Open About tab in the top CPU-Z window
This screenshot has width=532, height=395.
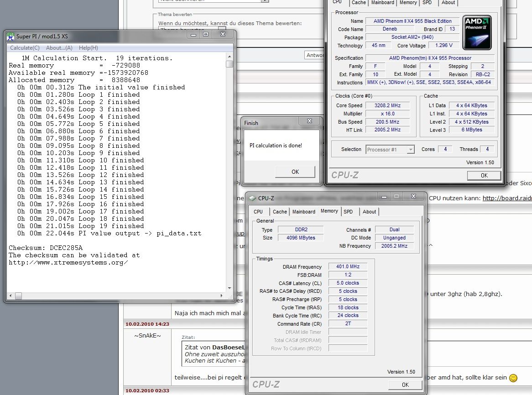coord(448,2)
